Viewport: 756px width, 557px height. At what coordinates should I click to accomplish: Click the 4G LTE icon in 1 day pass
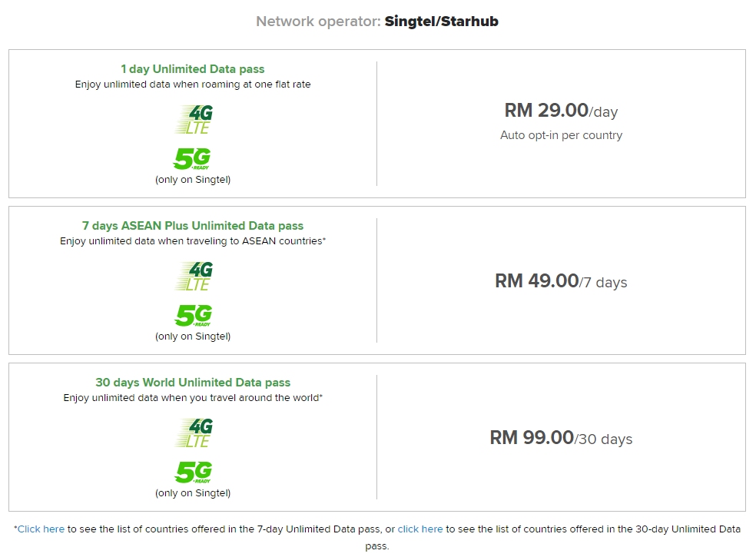[194, 120]
